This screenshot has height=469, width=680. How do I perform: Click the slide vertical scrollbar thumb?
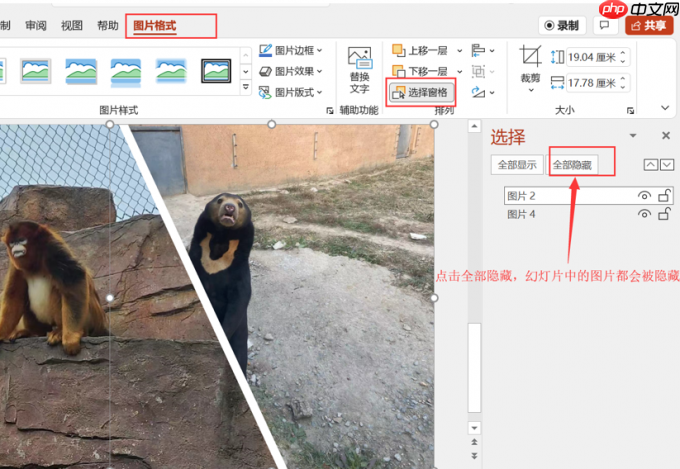[474, 367]
